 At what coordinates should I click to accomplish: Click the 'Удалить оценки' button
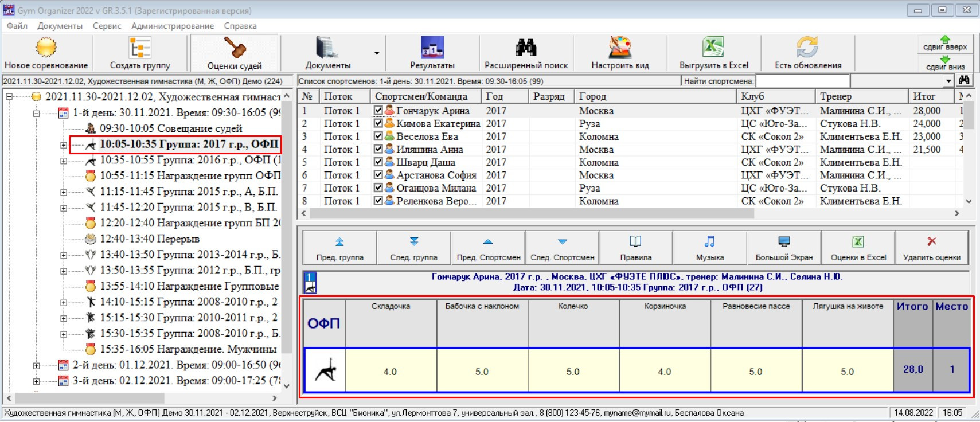click(x=931, y=248)
